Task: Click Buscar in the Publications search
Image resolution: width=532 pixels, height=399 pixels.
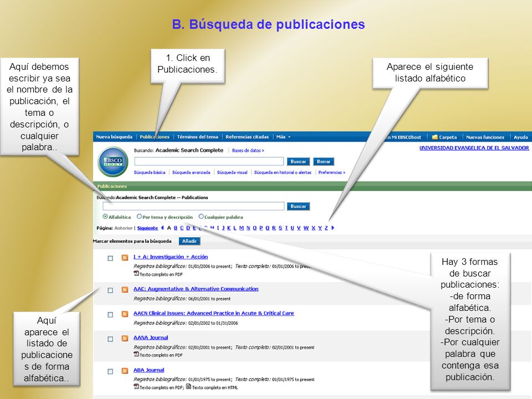Action: (x=298, y=206)
